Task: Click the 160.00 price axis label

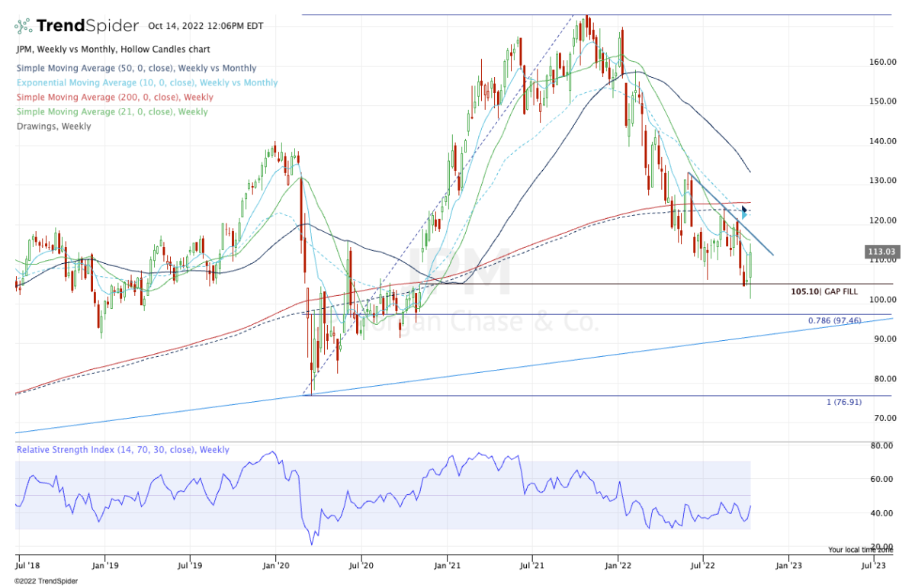Action: click(883, 62)
